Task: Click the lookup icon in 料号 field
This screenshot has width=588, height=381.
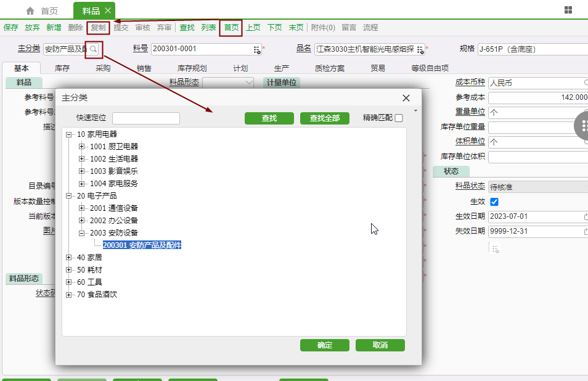Action: coord(257,49)
